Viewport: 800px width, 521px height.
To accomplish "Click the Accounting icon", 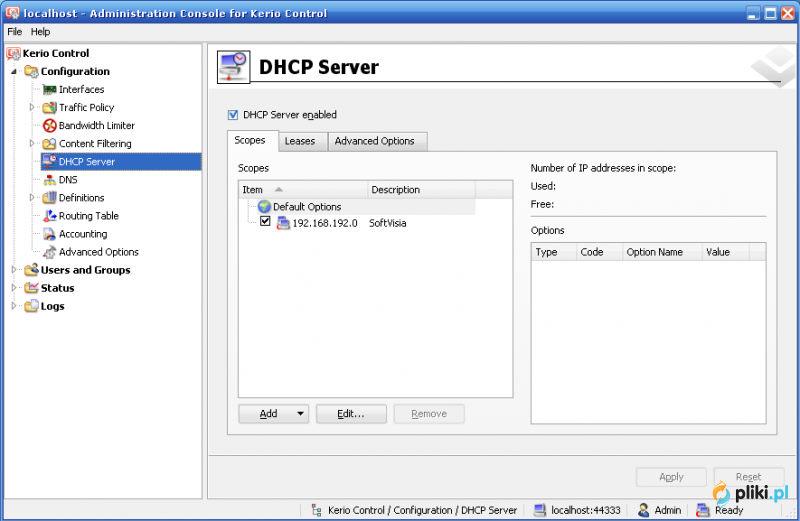I will [49, 234].
